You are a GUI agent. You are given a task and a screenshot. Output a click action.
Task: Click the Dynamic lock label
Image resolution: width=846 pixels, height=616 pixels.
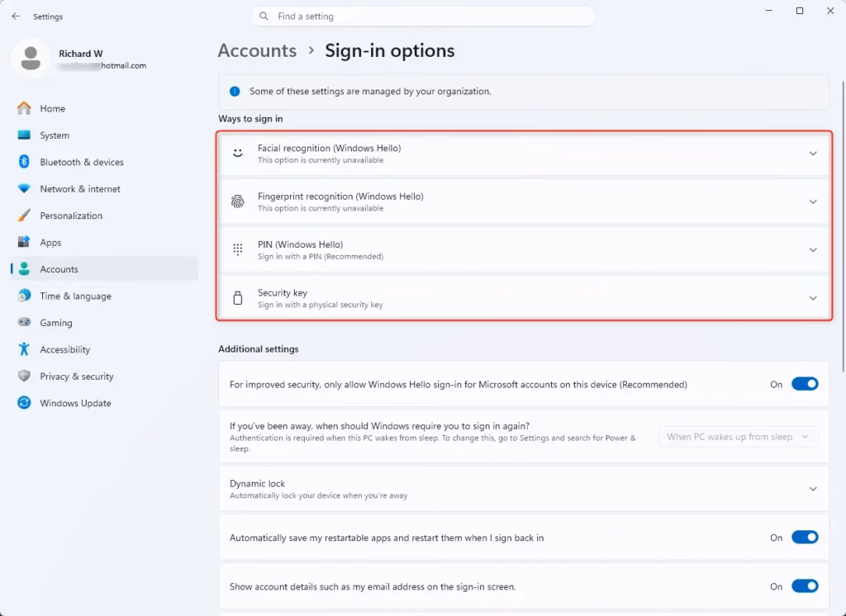[x=258, y=483]
